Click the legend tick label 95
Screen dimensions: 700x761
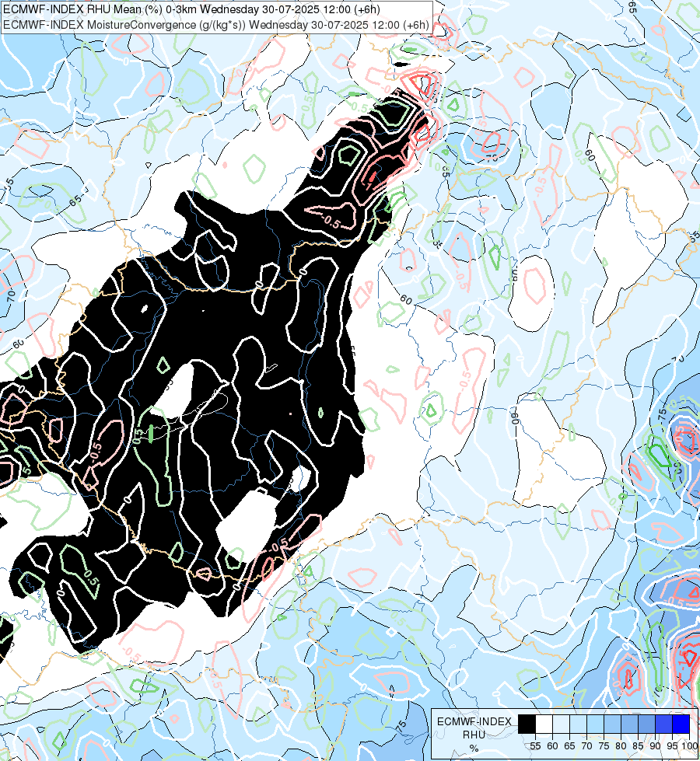[672, 746]
